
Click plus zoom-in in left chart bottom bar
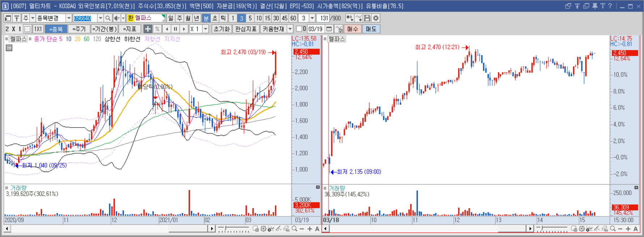[x=310, y=229]
